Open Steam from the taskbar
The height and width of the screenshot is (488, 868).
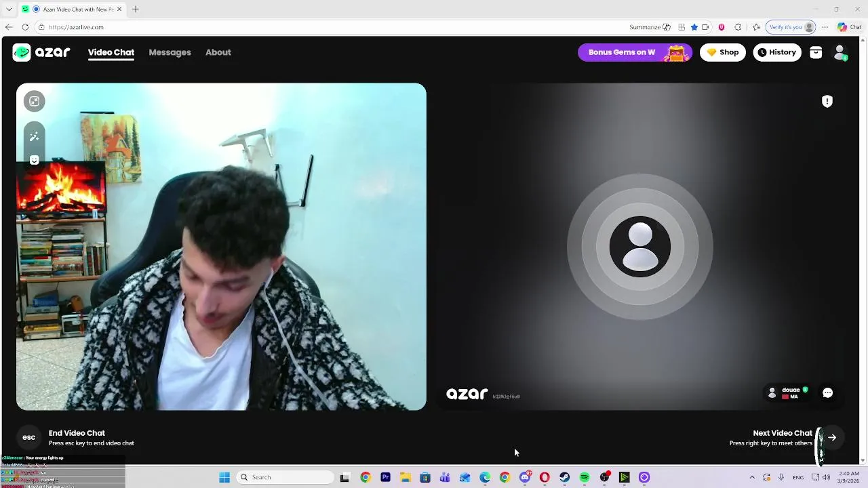(x=564, y=477)
